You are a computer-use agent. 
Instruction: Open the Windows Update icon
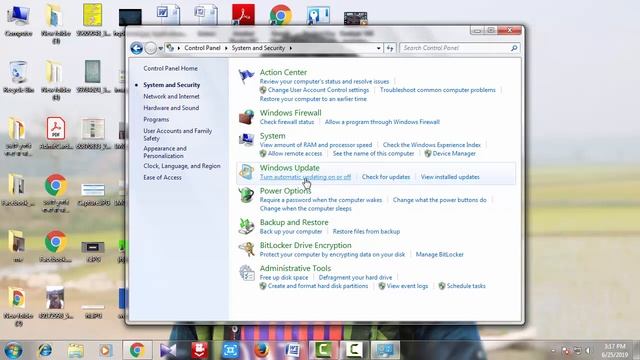[x=246, y=172]
